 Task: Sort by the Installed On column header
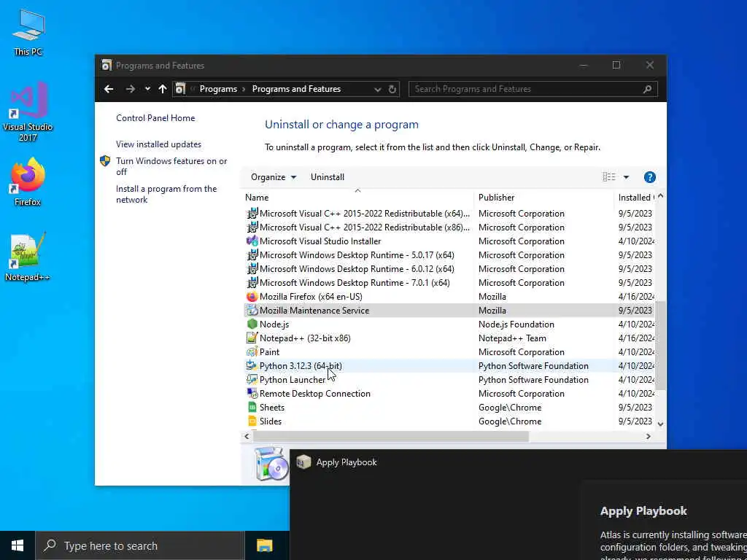[635, 197]
